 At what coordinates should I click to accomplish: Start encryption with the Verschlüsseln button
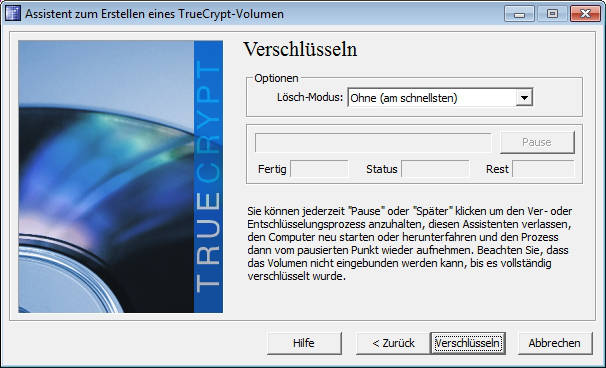click(468, 343)
